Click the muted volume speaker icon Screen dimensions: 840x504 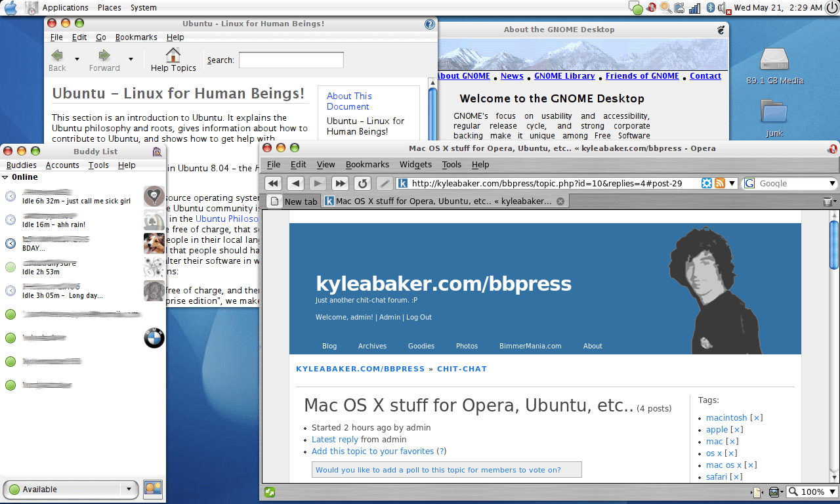(x=724, y=8)
